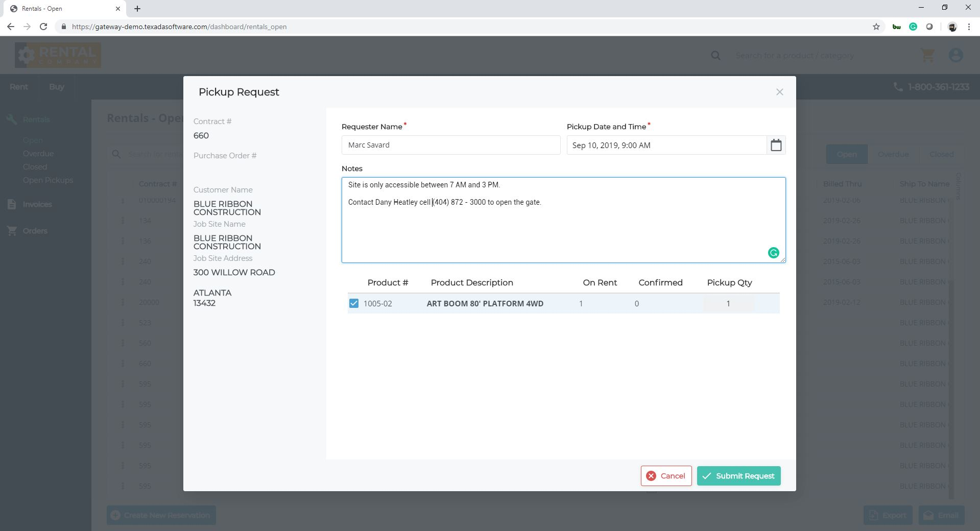Select the Orders cart icon in the sidebar
The width and height of the screenshot is (980, 531).
[x=11, y=230]
